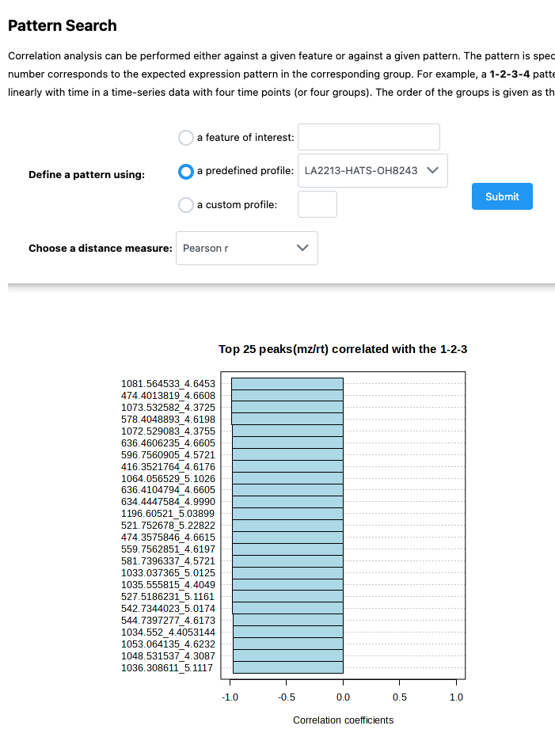Select the 1196.60521_5.03899 peak label

point(168,514)
